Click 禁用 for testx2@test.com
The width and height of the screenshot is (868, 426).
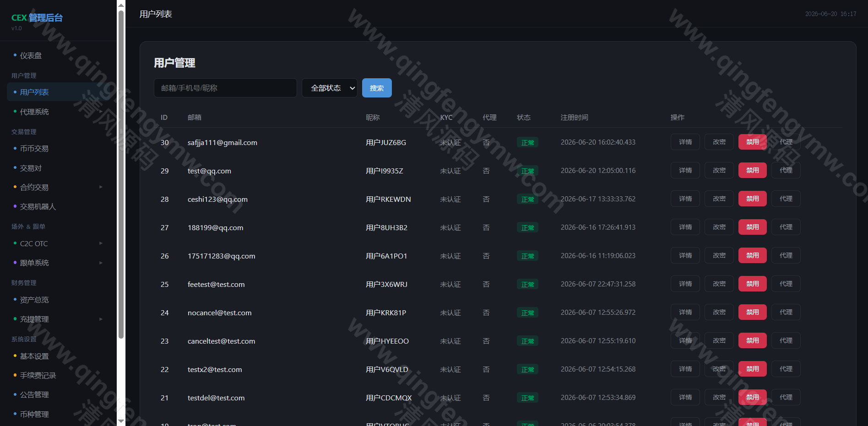(753, 369)
